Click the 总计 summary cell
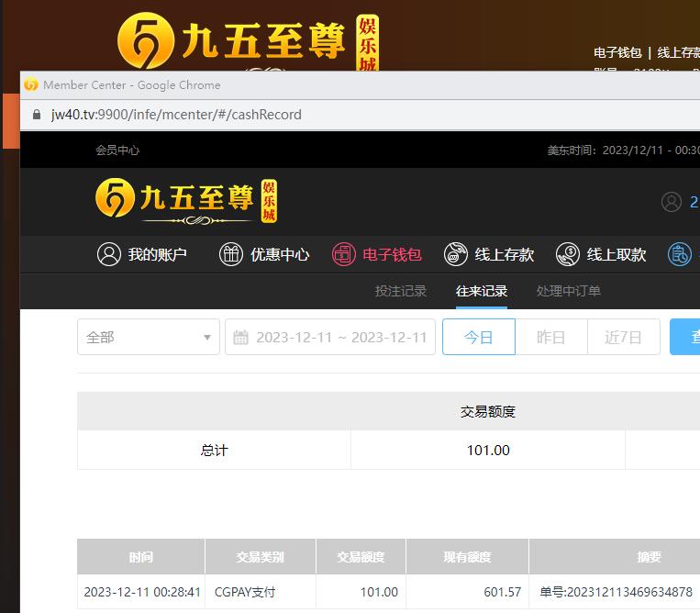This screenshot has width=700, height=613. [215, 450]
